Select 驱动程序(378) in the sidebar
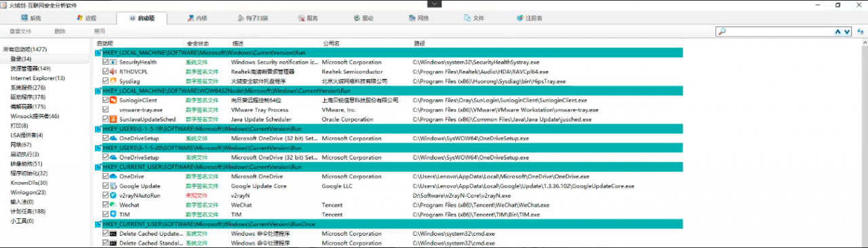Image resolution: width=868 pixels, height=248 pixels. 28,97
